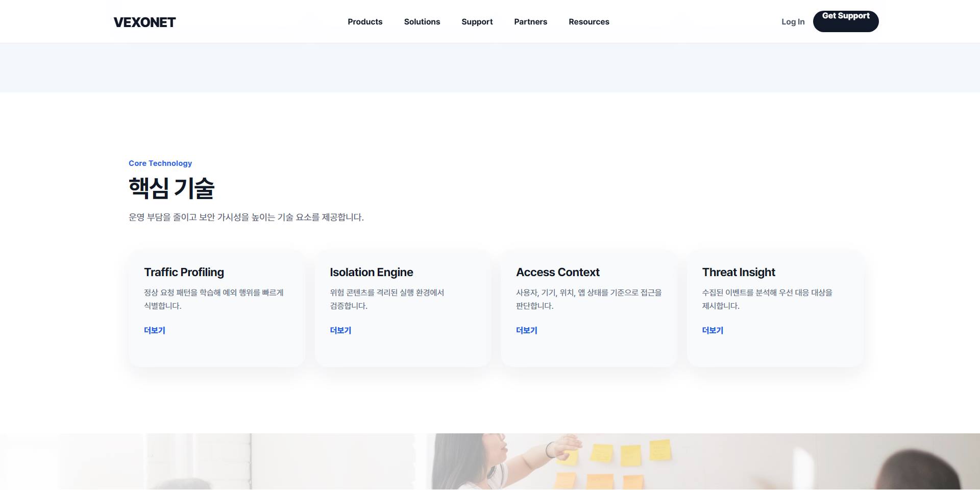Go to the VEXONET home logo
The width and height of the screenshot is (980, 490).
click(x=144, y=22)
